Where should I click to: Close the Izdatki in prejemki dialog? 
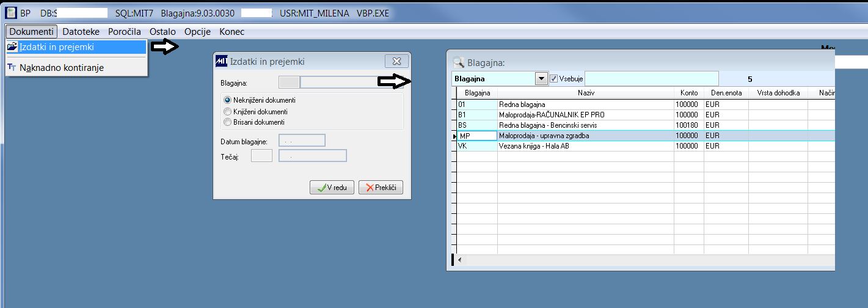396,61
